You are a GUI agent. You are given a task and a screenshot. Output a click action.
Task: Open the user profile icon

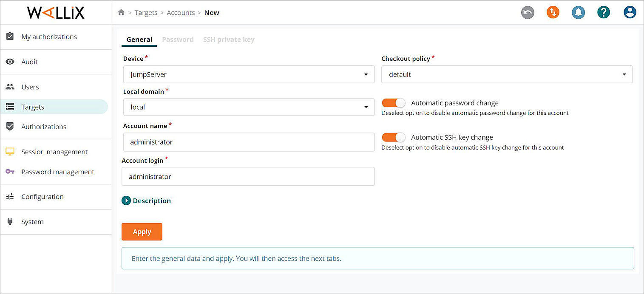[630, 12]
